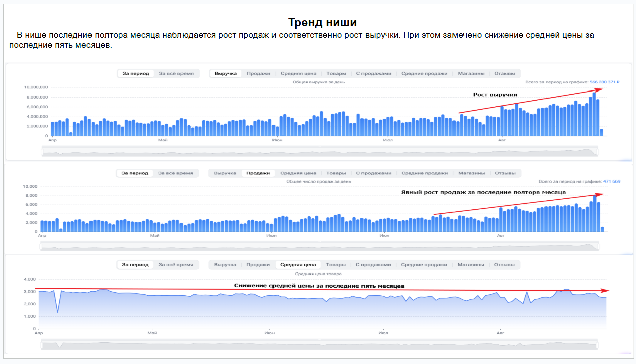The image size is (636, 364).
Task: Click the range slider under average price chart
Action: click(319, 345)
